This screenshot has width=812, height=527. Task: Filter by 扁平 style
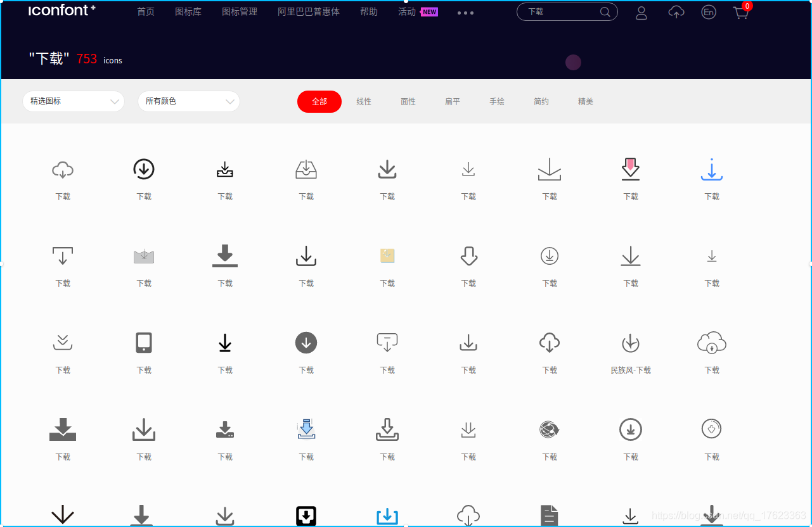tap(453, 101)
